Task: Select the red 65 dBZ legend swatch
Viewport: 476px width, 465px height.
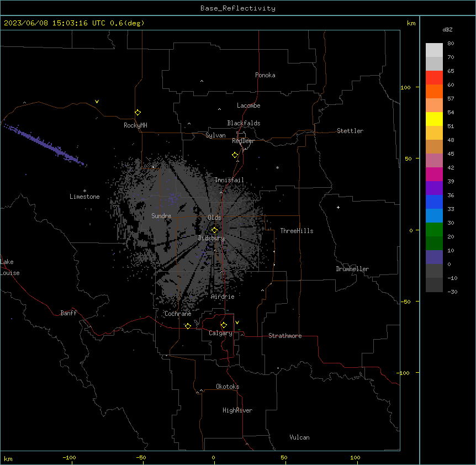Action: coord(434,78)
